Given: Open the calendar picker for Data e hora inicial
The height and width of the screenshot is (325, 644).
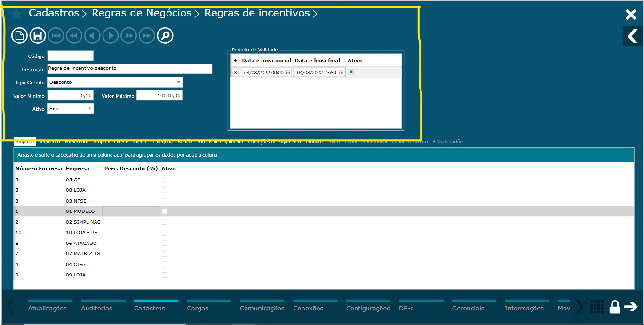Looking at the screenshot, I should [287, 72].
